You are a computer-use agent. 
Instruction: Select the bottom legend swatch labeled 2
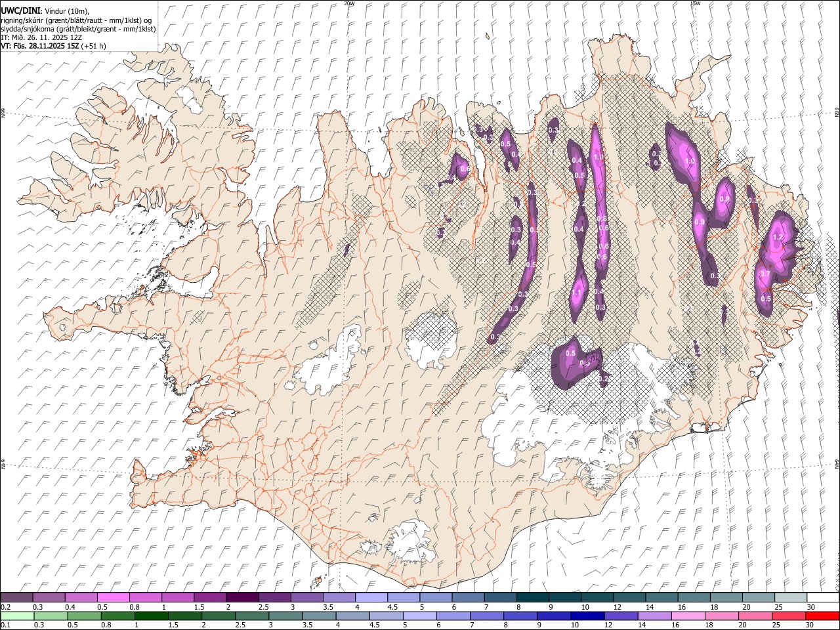point(219,616)
